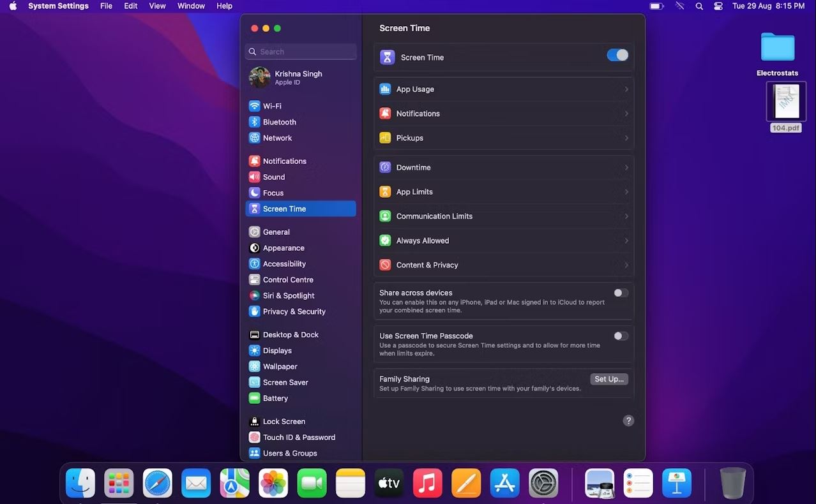Viewport: 816px width, 504px height.
Task: Open the Help menu
Action: click(224, 6)
